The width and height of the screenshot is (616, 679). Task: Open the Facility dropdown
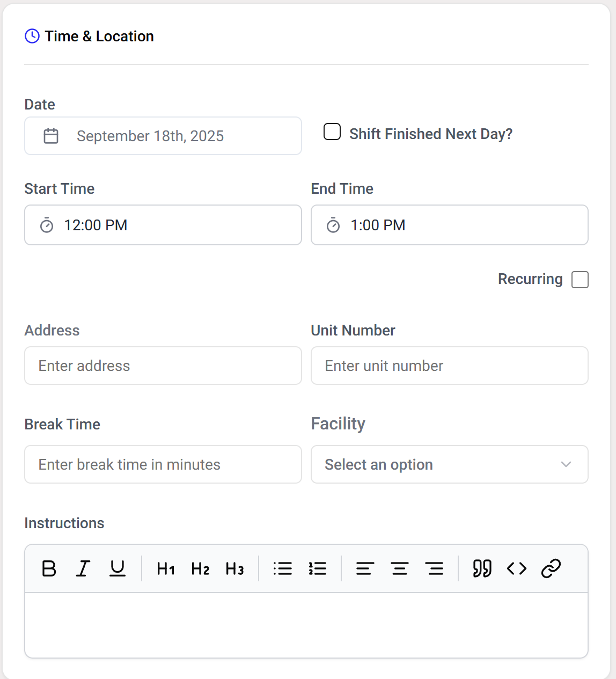point(449,464)
